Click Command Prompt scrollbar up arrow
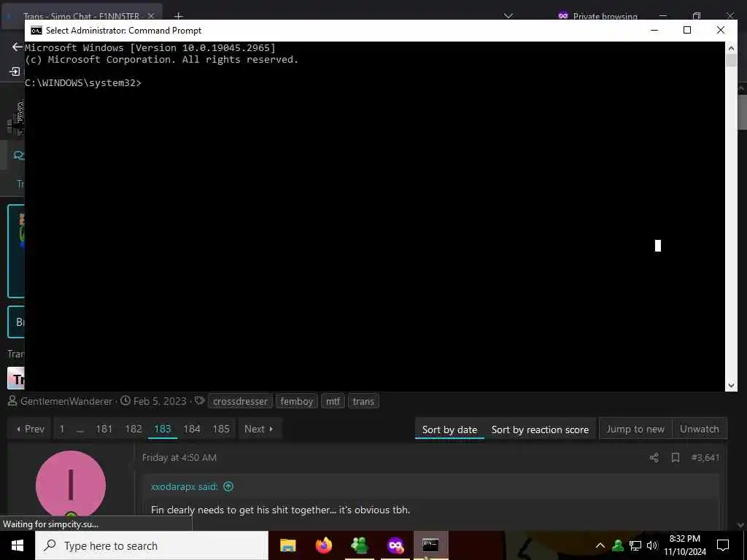The width and height of the screenshot is (747, 560). (x=731, y=47)
